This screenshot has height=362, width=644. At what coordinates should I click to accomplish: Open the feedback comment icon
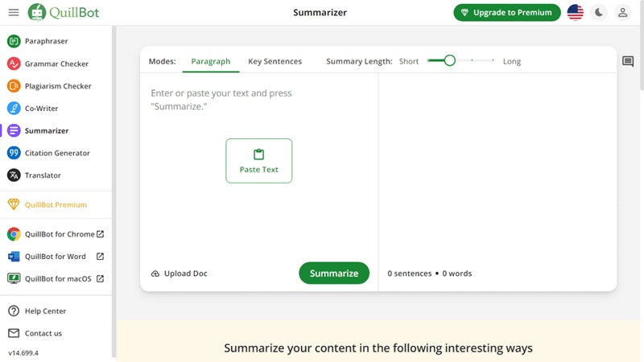click(628, 62)
